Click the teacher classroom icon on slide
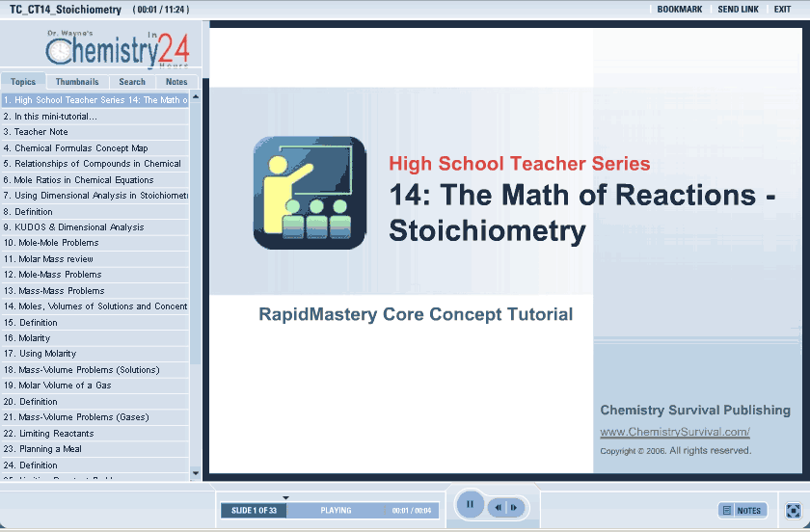The image size is (810, 532). click(310, 194)
